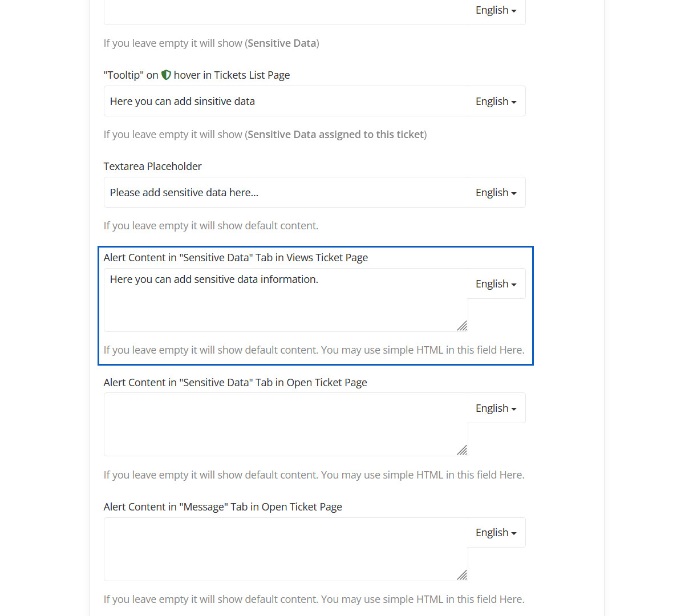Click the "Here you can add sinsitive data" input
The height and width of the screenshot is (616, 685).
[285, 102]
